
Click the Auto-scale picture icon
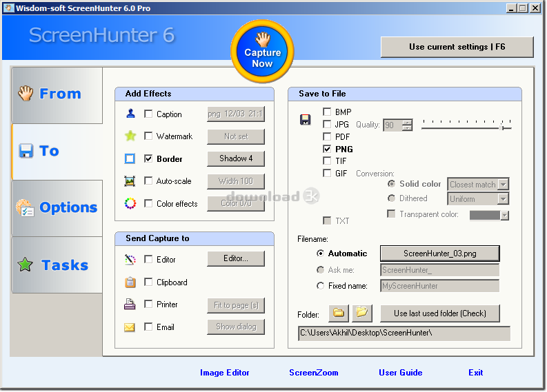tap(130, 180)
